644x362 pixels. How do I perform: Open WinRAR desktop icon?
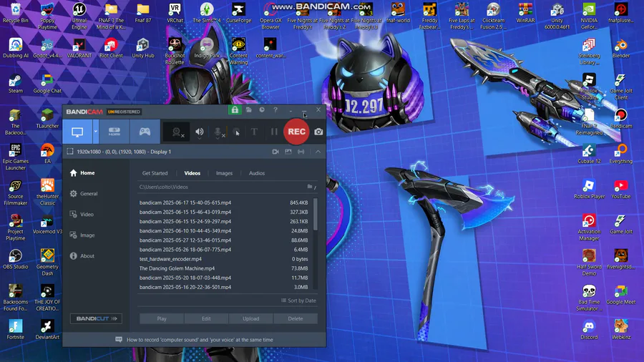525,13
